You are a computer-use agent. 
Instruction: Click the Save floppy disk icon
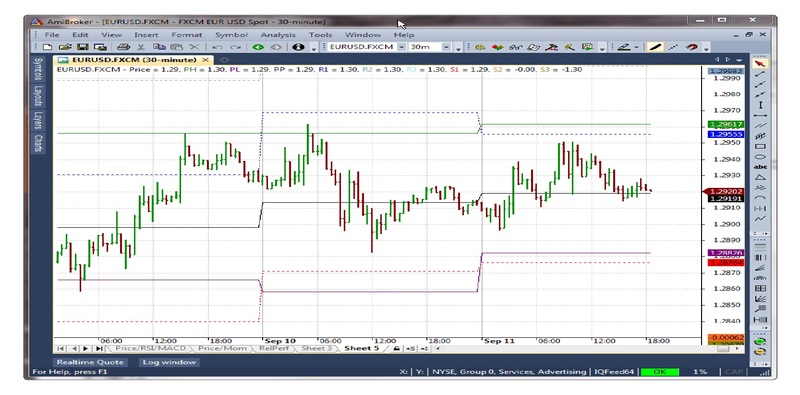coord(83,47)
